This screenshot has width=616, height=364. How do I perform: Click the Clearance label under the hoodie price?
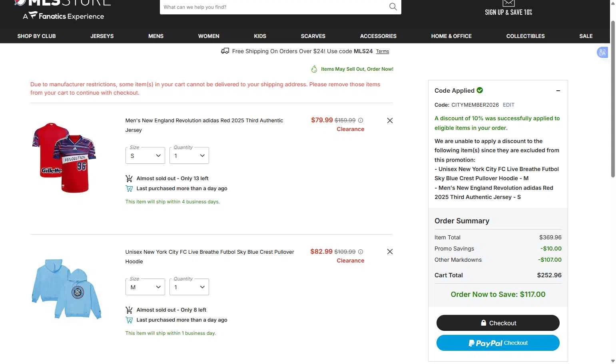(351, 261)
